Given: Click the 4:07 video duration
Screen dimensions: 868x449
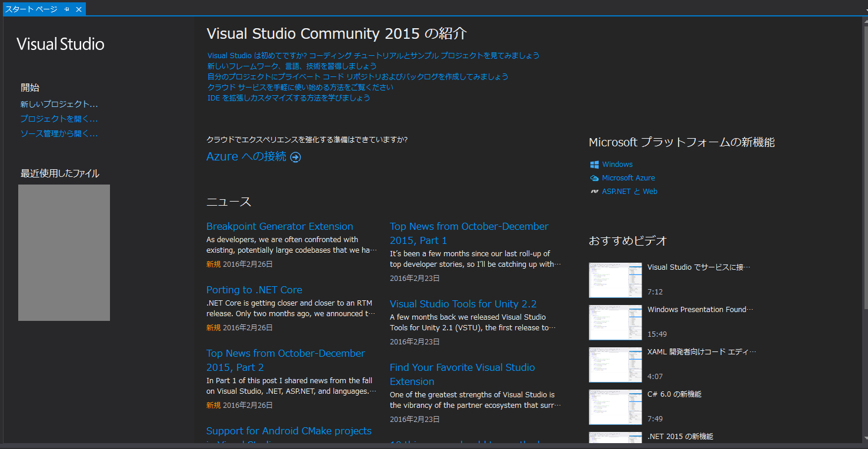Looking at the screenshot, I should point(655,377).
